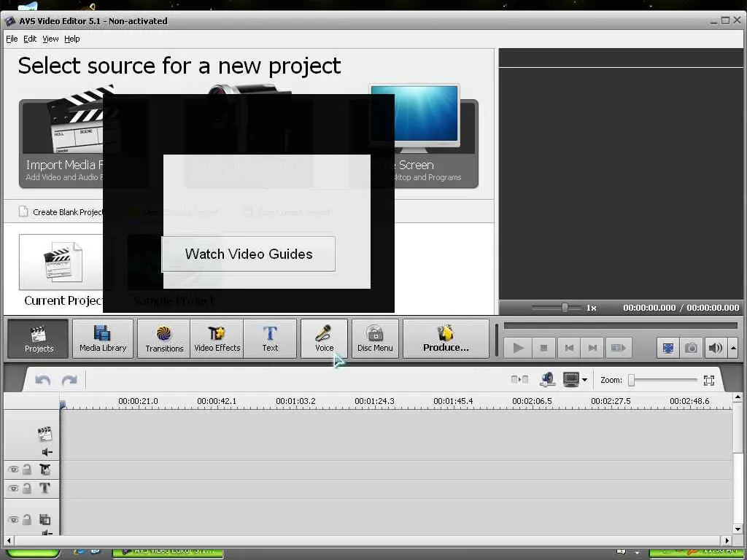Screen dimensions: 747x560
Task: Click the Stop playback button
Action: [x=543, y=348]
